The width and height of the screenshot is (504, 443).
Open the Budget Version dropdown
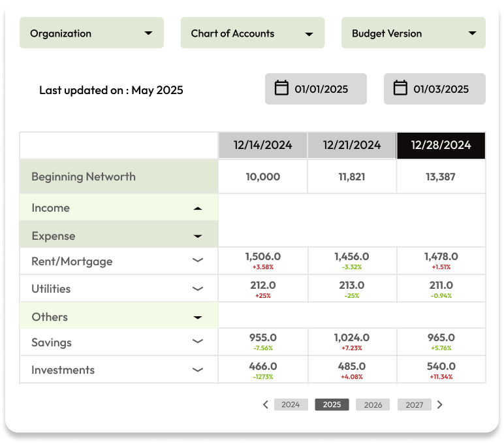[413, 33]
